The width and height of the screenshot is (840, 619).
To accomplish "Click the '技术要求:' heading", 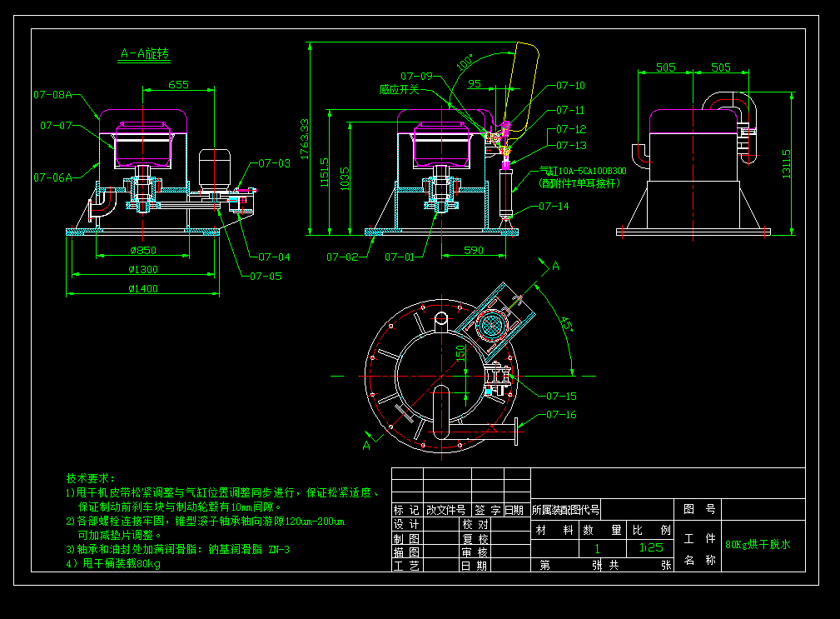I will click(91, 478).
